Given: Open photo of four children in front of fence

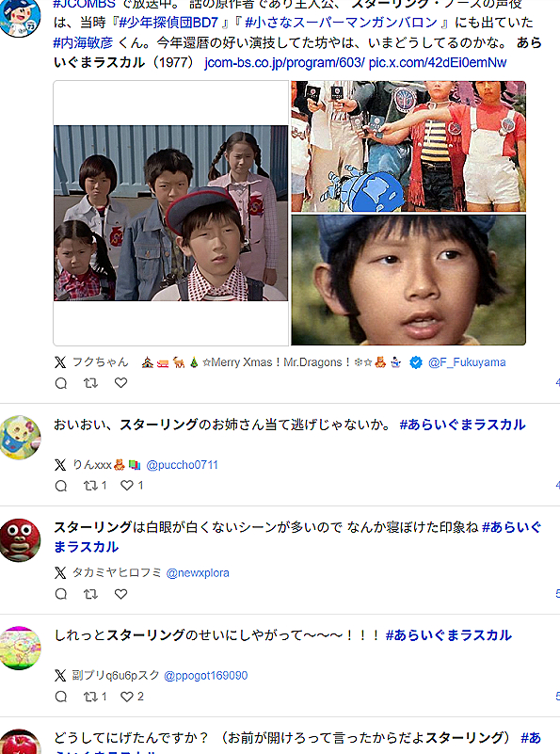Looking at the screenshot, I should click(x=171, y=213).
